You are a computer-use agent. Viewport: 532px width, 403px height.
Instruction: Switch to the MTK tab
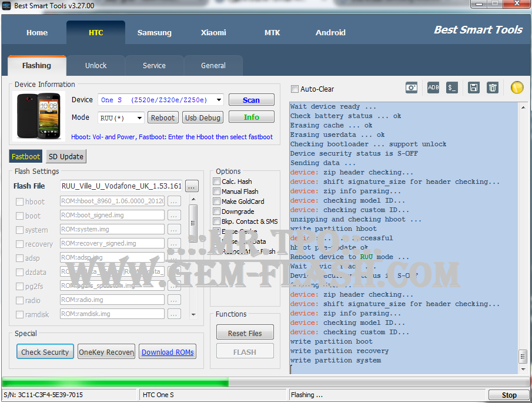[272, 32]
